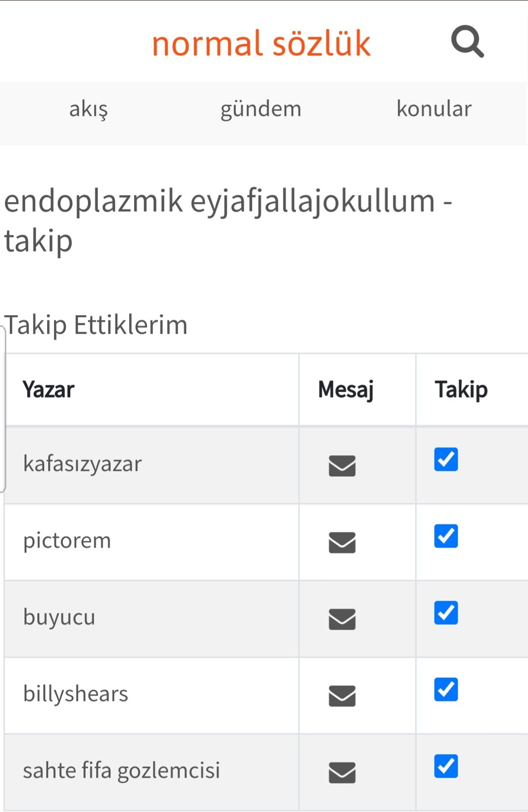This screenshot has width=528, height=812.
Task: Switch to the akış tab
Action: pos(88,109)
